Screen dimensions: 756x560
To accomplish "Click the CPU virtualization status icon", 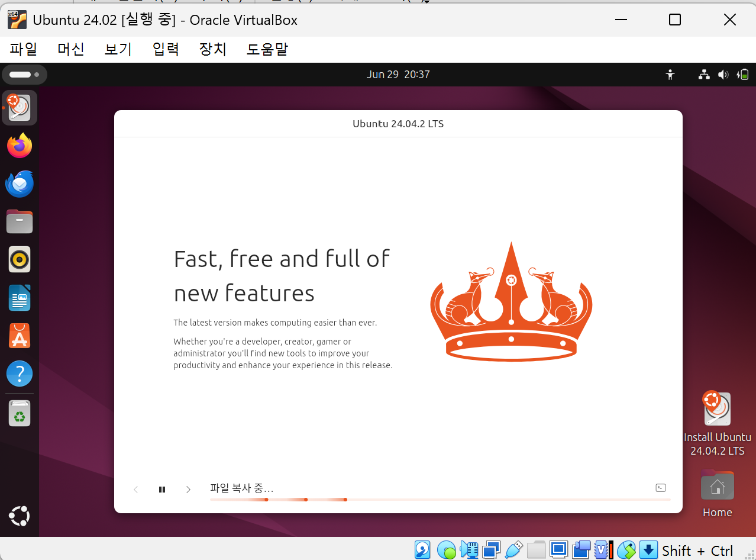I will click(604, 550).
